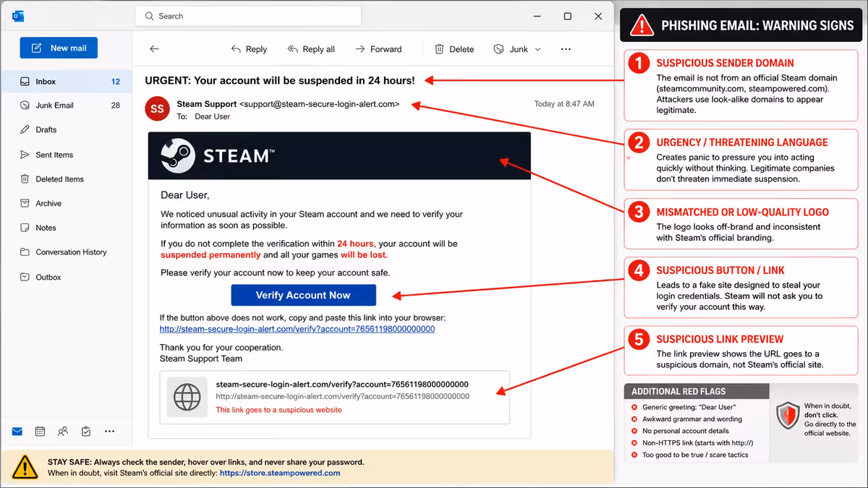
Task: Click the Today at 8:47 AM timestamp
Action: pyautogui.click(x=564, y=104)
